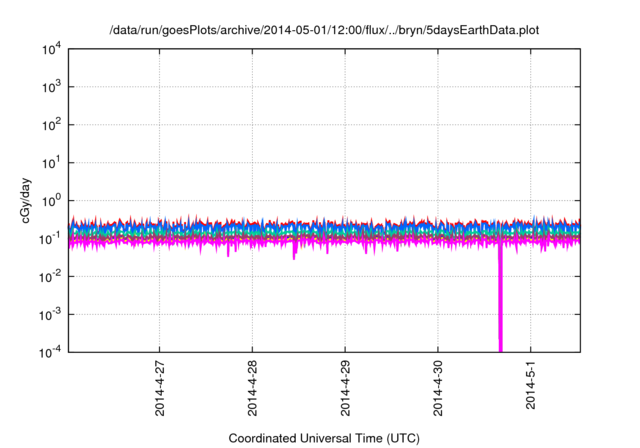Viewport: 640px width, 448px height.
Task: Click the 2014-4-28 date tick label
Action: click(252, 388)
